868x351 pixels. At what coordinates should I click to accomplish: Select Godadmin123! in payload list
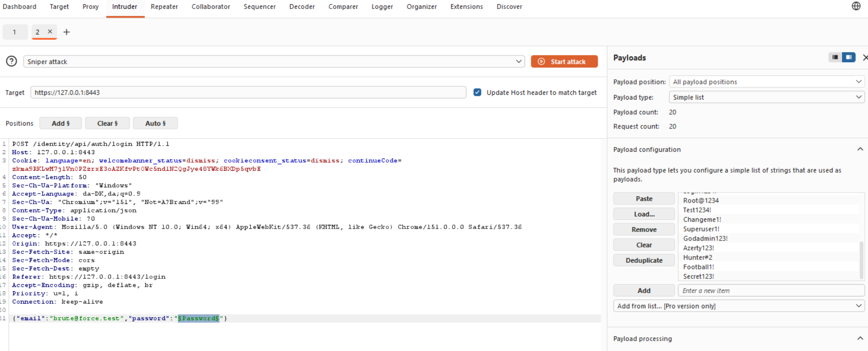click(705, 238)
